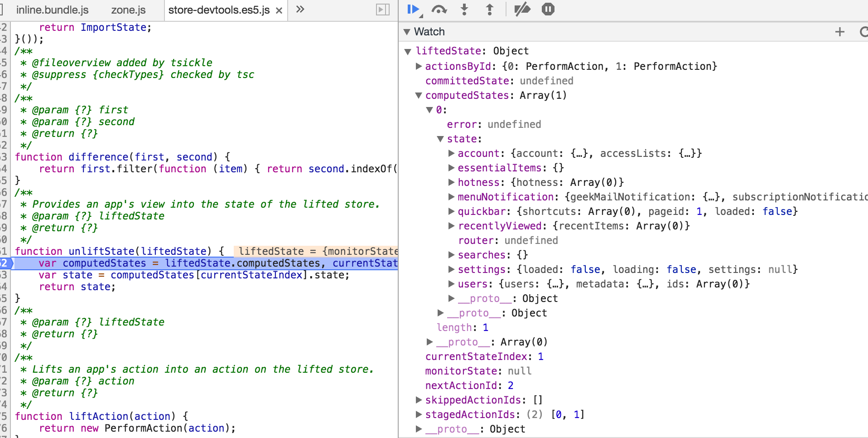868x438 pixels.
Task: Step out of current function
Action: (x=490, y=10)
